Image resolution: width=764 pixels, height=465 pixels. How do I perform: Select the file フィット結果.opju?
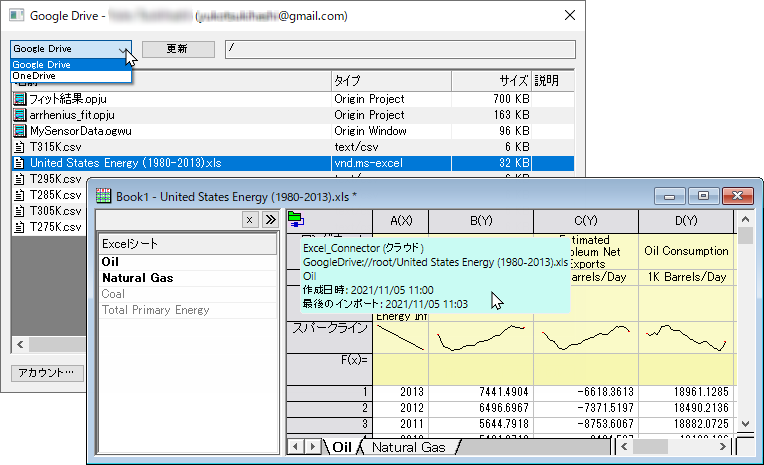[68, 99]
